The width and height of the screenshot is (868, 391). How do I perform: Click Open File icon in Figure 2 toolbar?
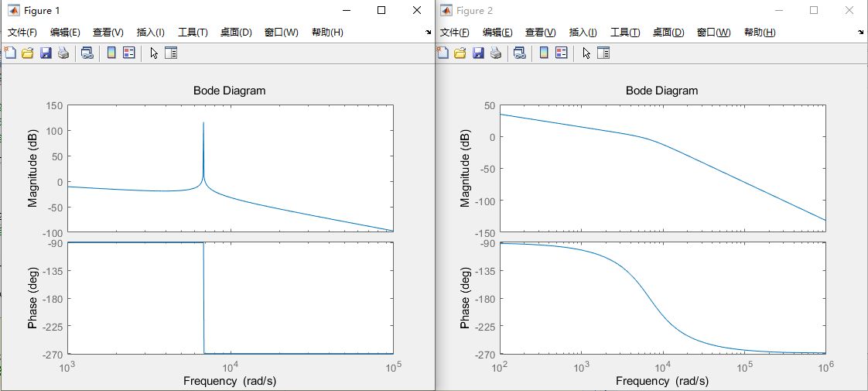460,53
